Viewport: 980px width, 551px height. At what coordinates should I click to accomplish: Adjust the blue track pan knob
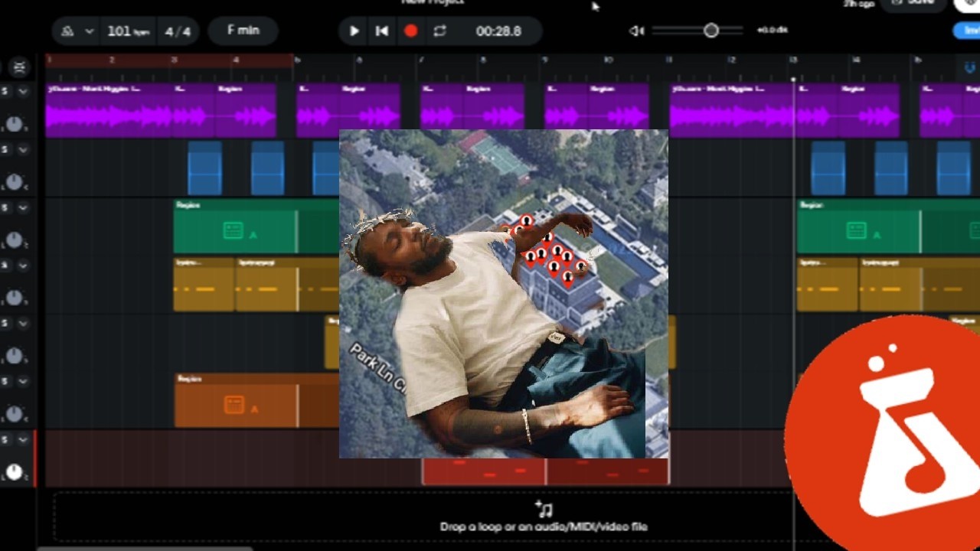point(15,181)
